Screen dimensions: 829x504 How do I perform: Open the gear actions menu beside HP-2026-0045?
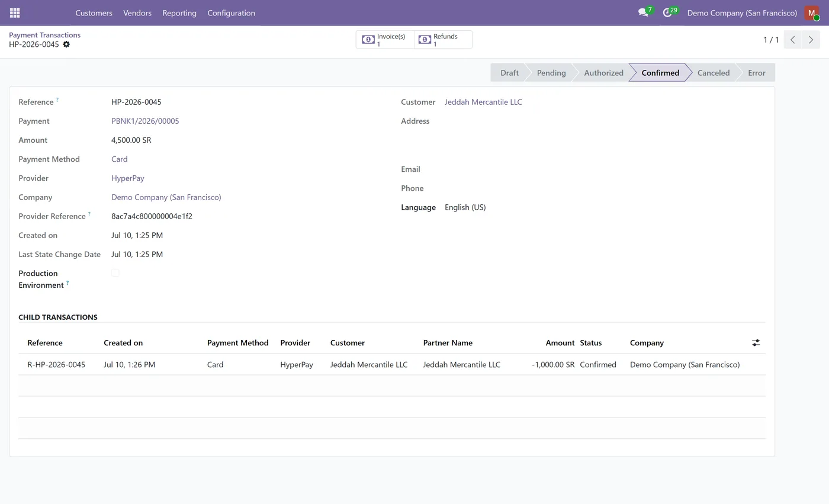[66, 44]
